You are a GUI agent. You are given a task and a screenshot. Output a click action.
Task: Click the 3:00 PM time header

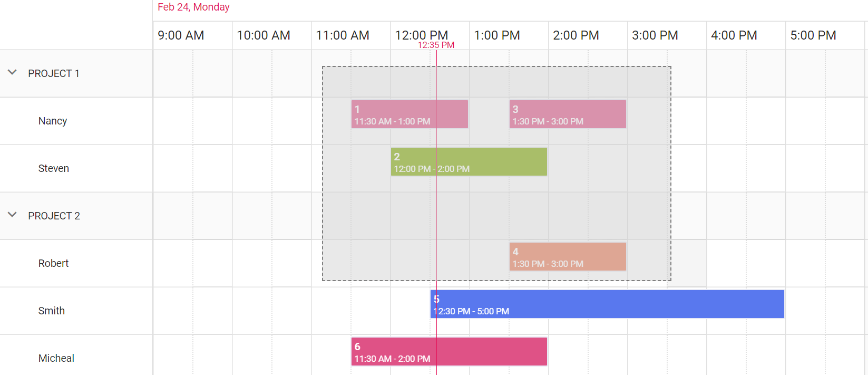click(655, 35)
